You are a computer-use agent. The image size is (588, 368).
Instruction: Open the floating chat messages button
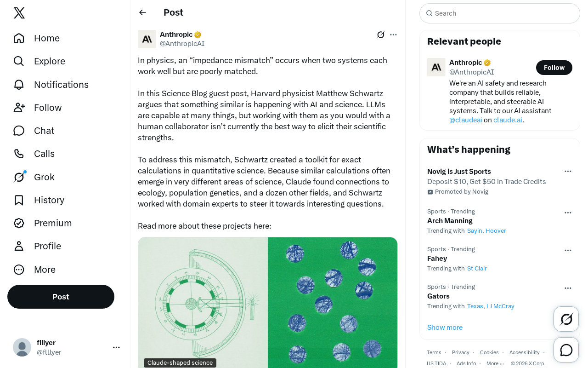pos(566,350)
